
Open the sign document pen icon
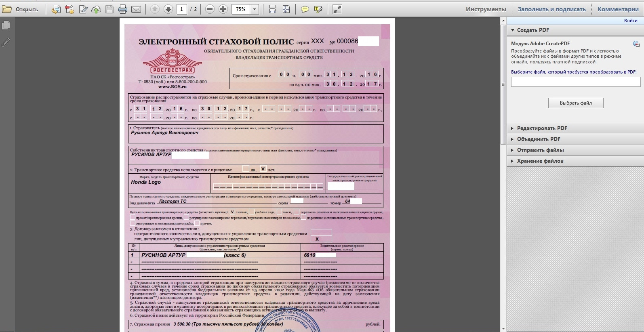[x=83, y=9]
